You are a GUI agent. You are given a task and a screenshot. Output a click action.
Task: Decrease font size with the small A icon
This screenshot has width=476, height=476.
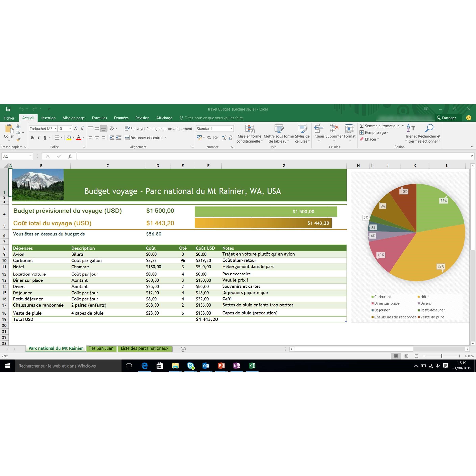click(x=82, y=128)
